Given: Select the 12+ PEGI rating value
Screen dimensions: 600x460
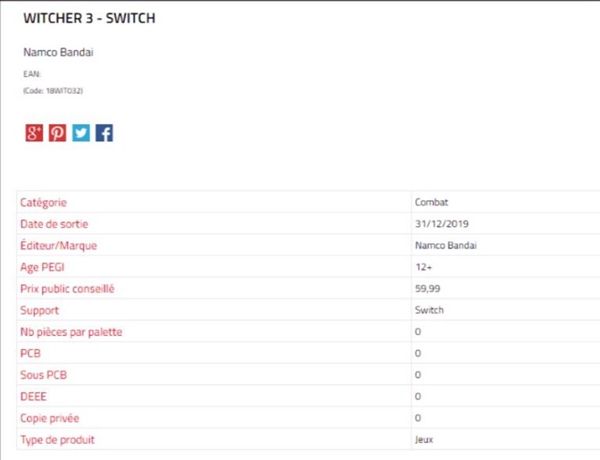Looking at the screenshot, I should coord(423,267).
